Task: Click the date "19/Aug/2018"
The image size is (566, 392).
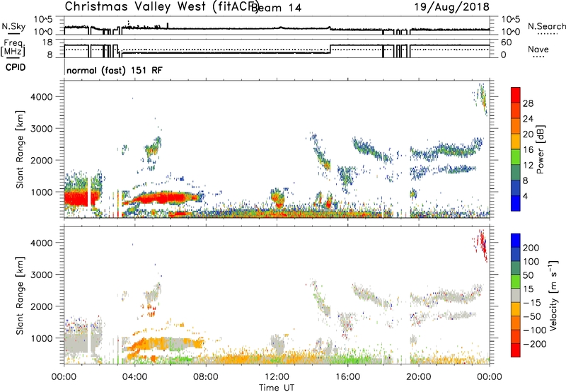Action: (x=451, y=7)
